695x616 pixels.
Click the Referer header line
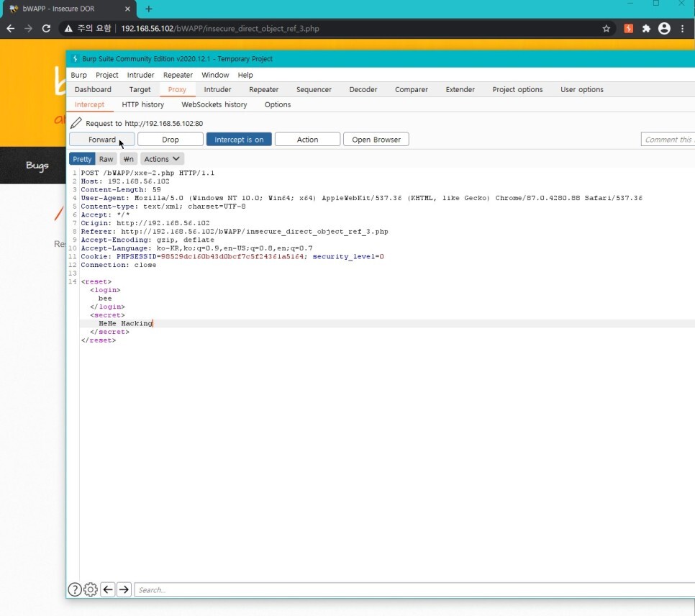coord(235,232)
